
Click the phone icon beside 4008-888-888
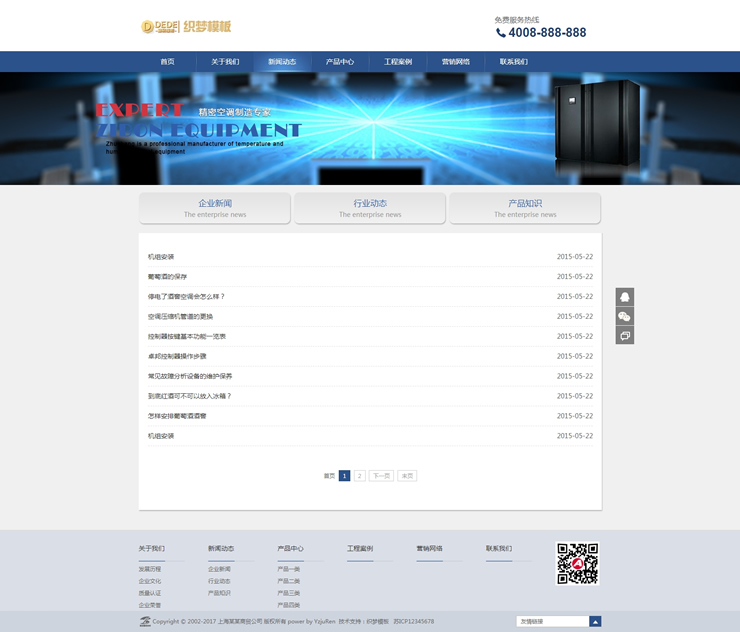(x=500, y=33)
